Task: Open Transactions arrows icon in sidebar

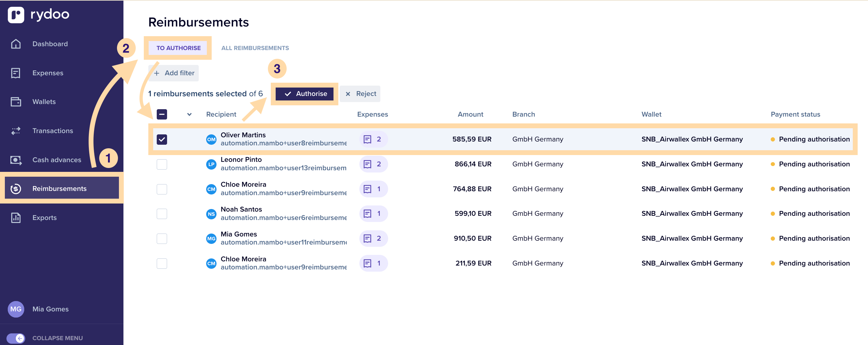Action: [16, 131]
